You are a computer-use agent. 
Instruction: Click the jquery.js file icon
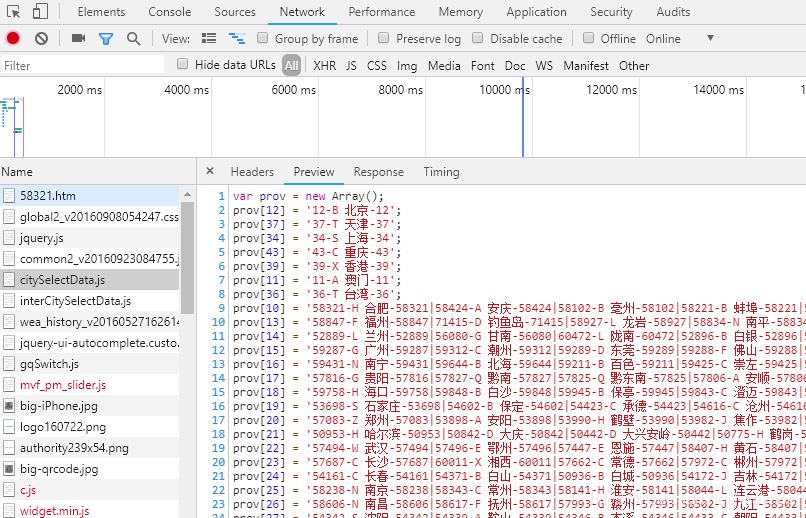pyautogui.click(x=9, y=238)
